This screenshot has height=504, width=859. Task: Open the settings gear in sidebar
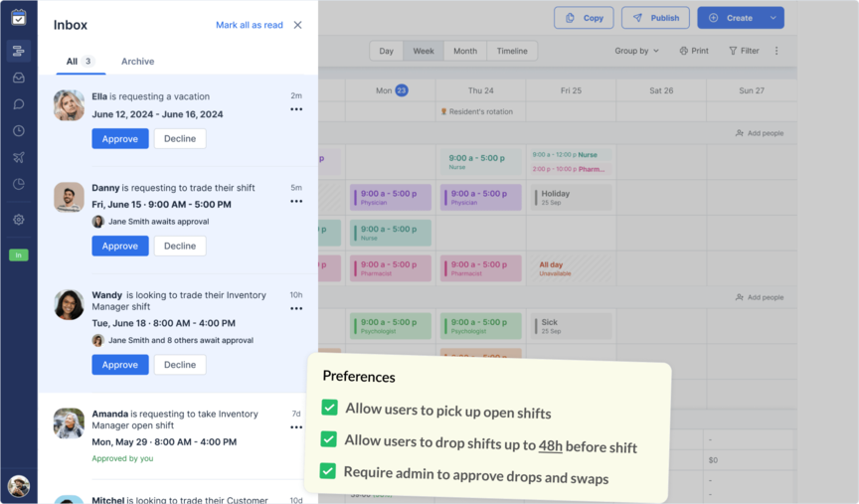[x=18, y=220]
